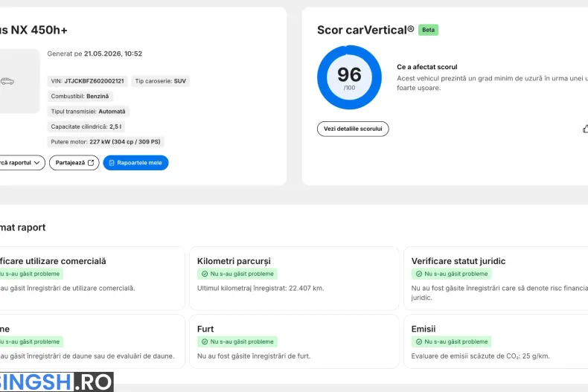The image size is (588, 392).
Task: Click the document icon in Rapoartele mele
Action: 112,163
